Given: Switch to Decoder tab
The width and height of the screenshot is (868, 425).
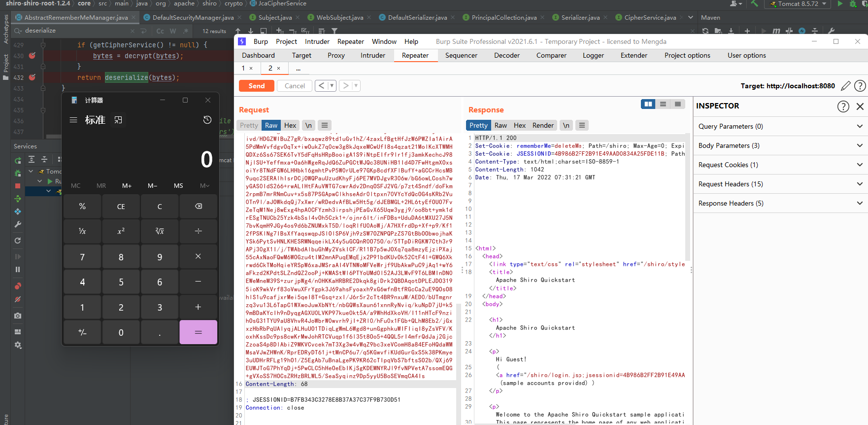Looking at the screenshot, I should coord(507,55).
